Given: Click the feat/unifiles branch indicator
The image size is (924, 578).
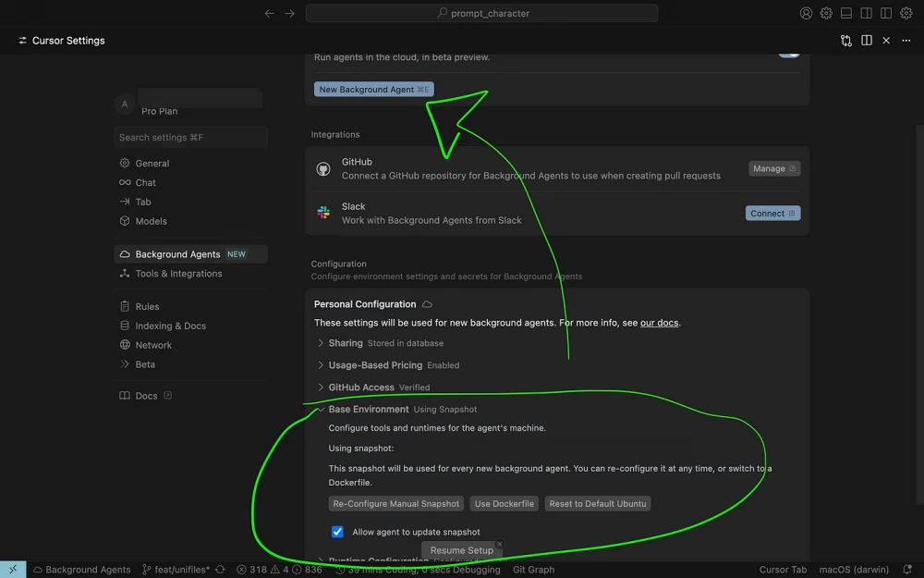Looking at the screenshot, I should click(x=176, y=570).
